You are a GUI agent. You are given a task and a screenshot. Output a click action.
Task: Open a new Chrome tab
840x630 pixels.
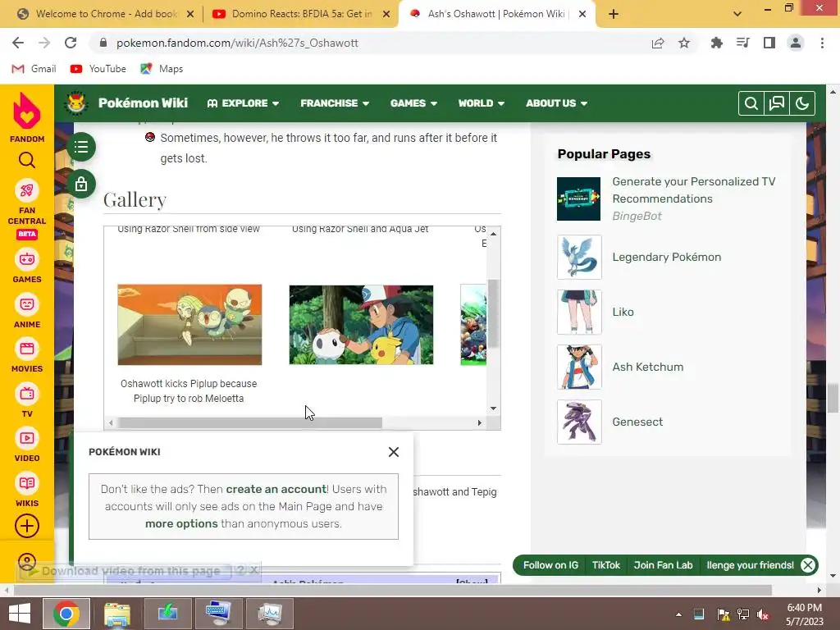click(x=614, y=15)
